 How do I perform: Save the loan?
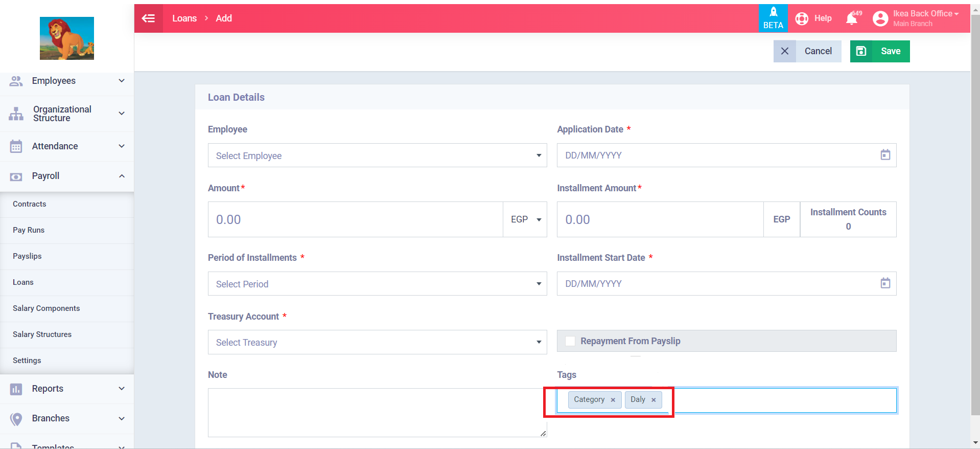pos(880,51)
